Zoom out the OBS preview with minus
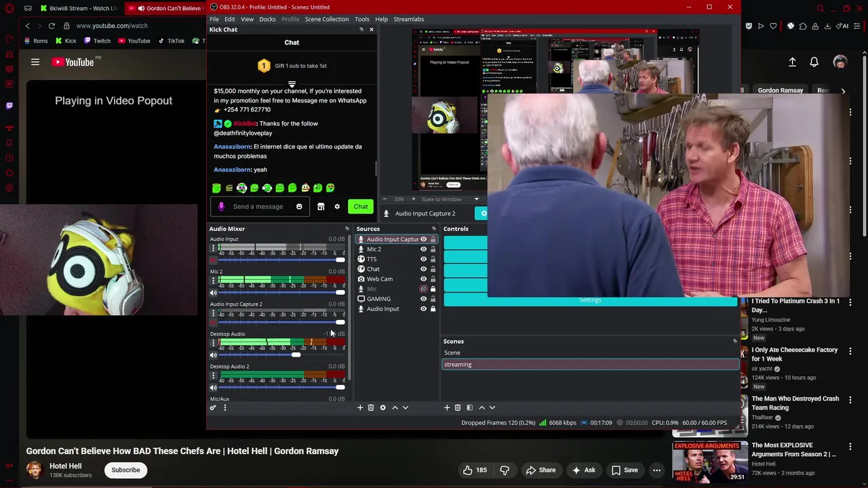Image resolution: width=868 pixels, height=488 pixels. point(385,199)
